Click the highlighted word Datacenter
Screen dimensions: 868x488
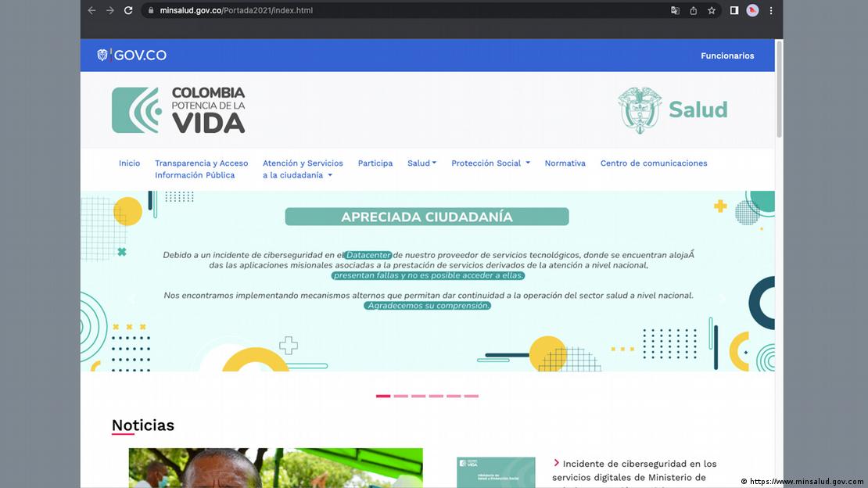(x=368, y=256)
